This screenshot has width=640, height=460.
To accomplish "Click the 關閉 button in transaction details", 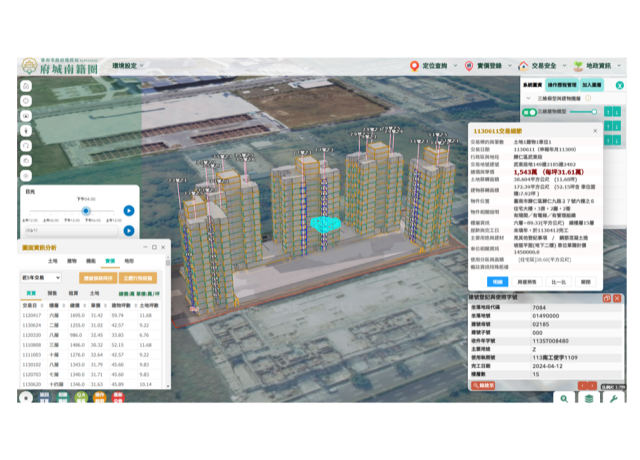I will pyautogui.click(x=587, y=282).
